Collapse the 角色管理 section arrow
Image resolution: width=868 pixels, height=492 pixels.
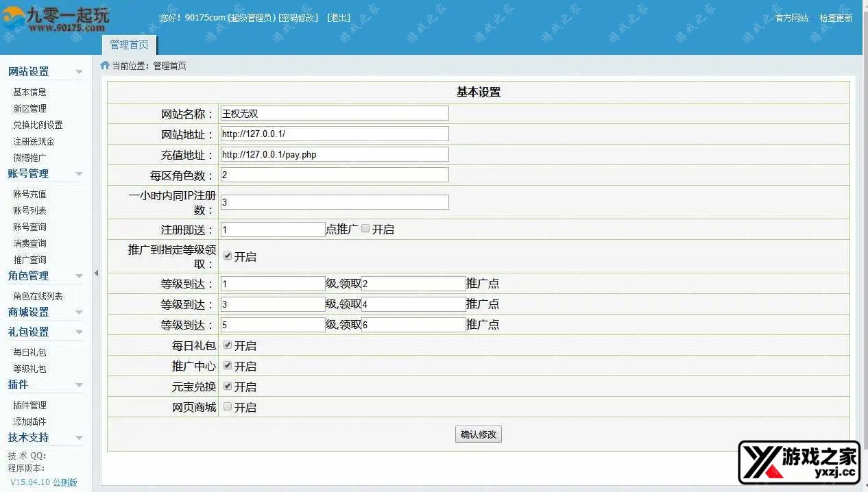pyautogui.click(x=79, y=276)
